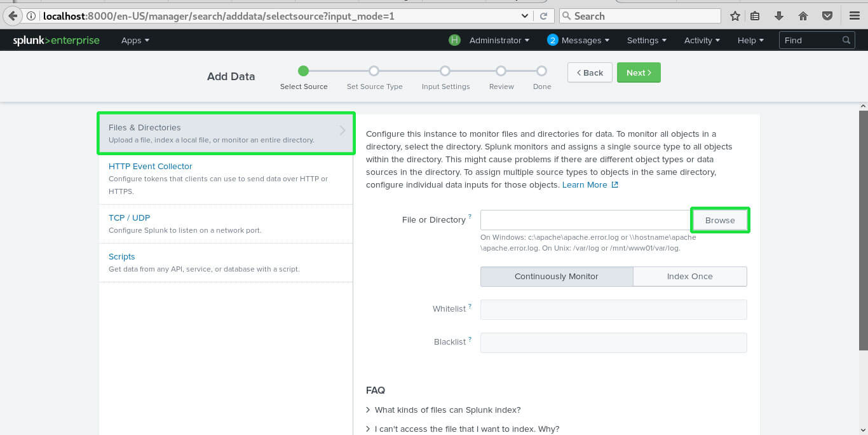Open the Messages dropdown menu
Image resolution: width=868 pixels, height=435 pixels.
(585, 40)
